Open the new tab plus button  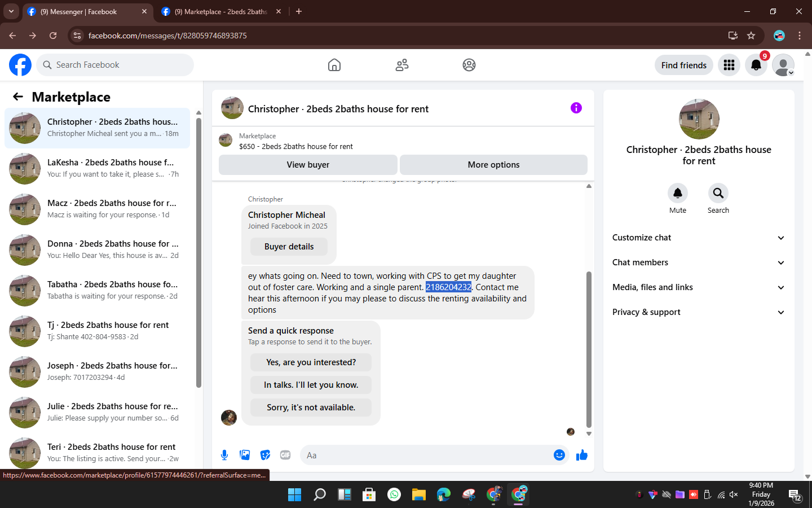click(x=299, y=11)
